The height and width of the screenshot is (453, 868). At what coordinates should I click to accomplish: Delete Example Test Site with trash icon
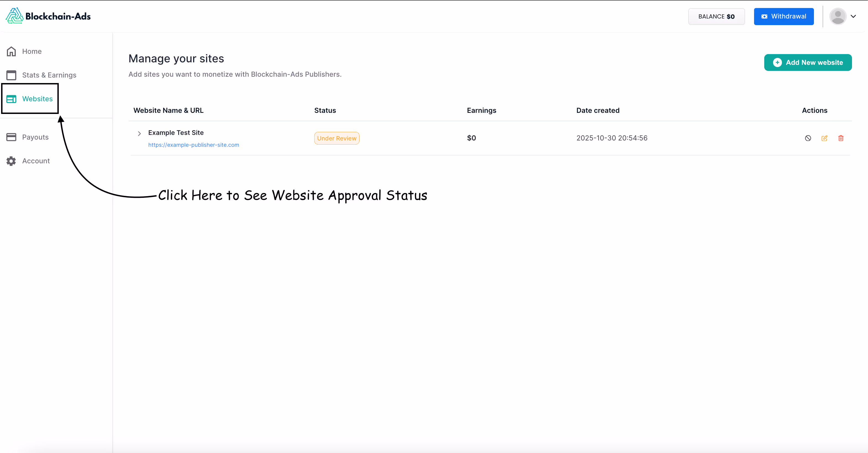pos(841,138)
